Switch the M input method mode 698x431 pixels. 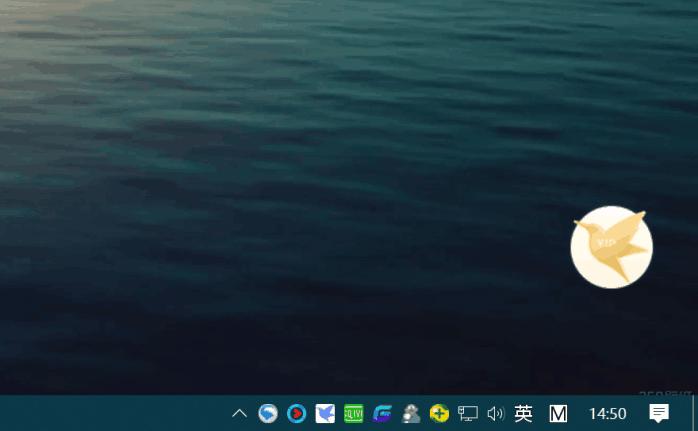[x=558, y=413]
